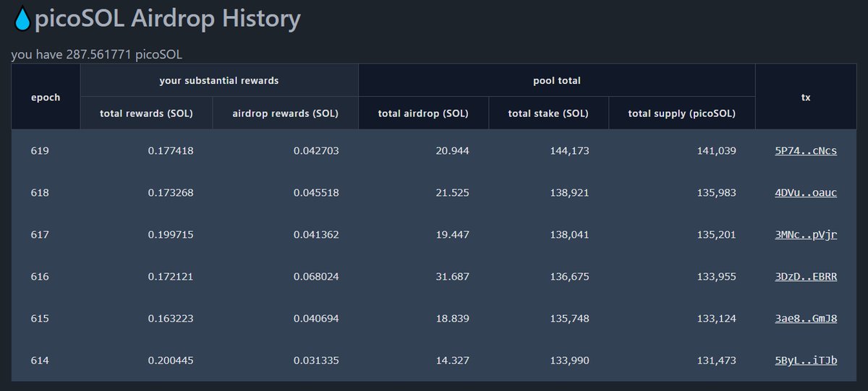The height and width of the screenshot is (391, 868).
Task: Click total rewards value 0.173268
Action: point(171,193)
